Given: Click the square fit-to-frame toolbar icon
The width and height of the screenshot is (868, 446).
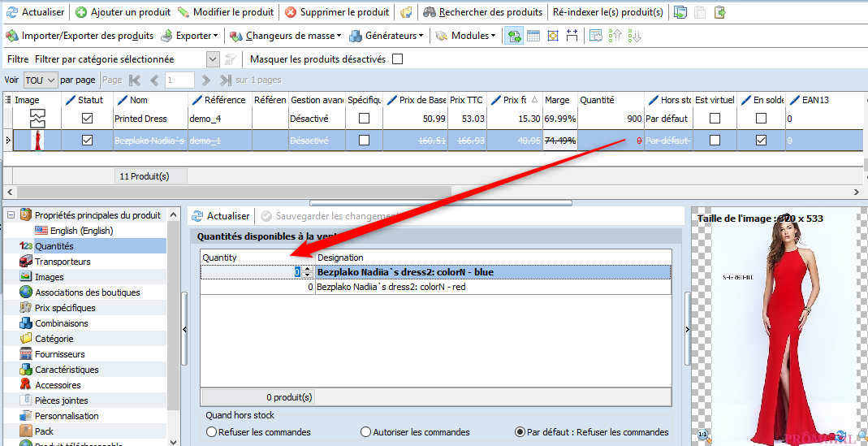Looking at the screenshot, I should pos(552,36).
